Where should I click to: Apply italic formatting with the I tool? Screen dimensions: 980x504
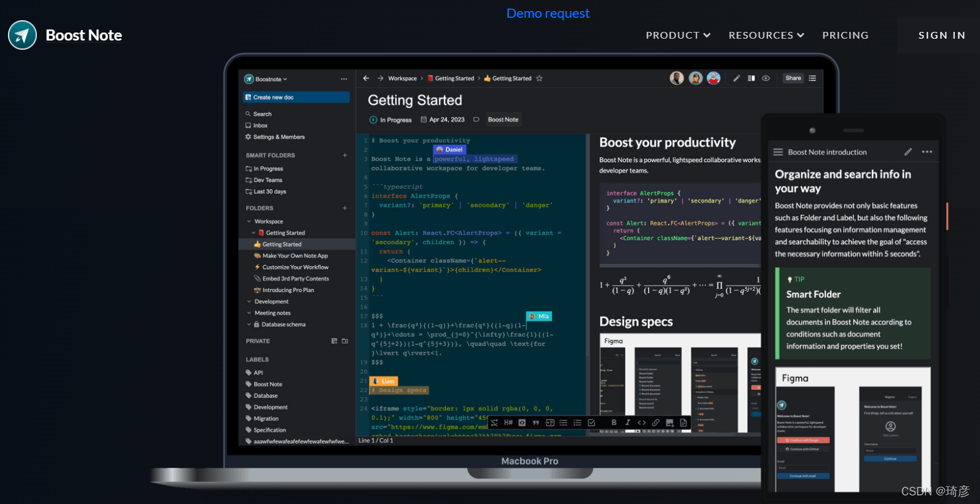tap(628, 422)
